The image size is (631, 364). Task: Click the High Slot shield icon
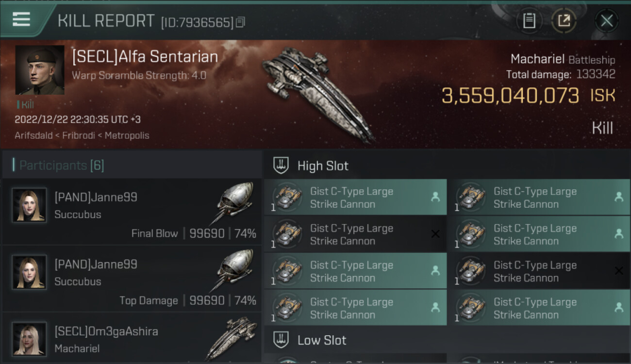(x=282, y=165)
